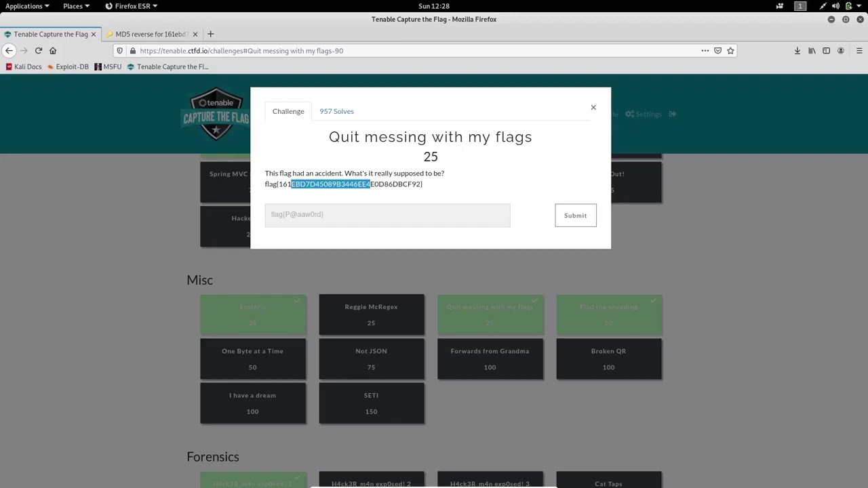
Task: Open the Settings link in header
Action: pos(644,114)
